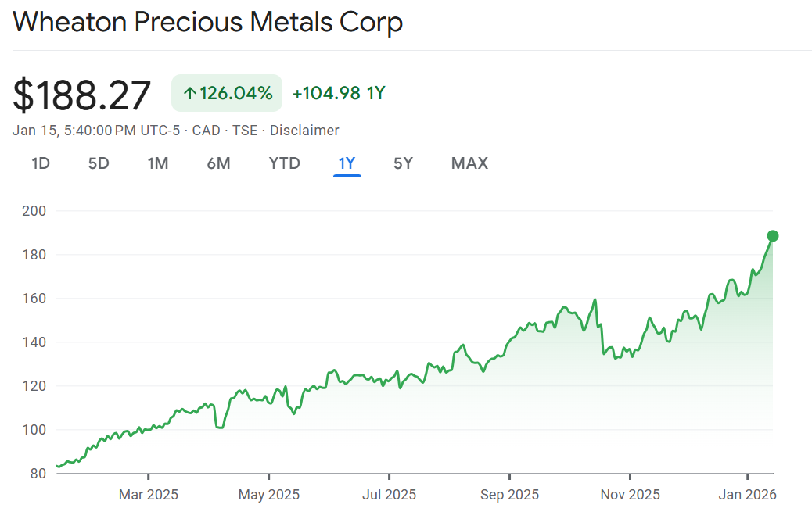Click the Mar 2025 axis label
This screenshot has width=812, height=519.
coord(149,495)
